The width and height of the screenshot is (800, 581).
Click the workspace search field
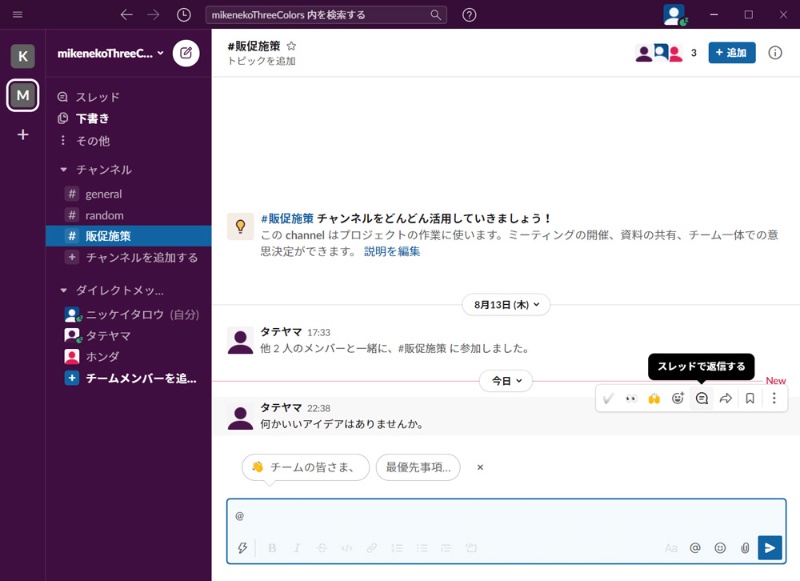point(318,15)
